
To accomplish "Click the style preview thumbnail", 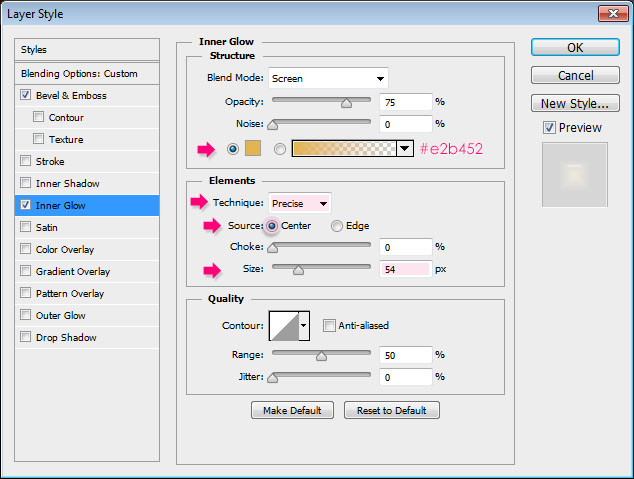I will pyautogui.click(x=575, y=174).
